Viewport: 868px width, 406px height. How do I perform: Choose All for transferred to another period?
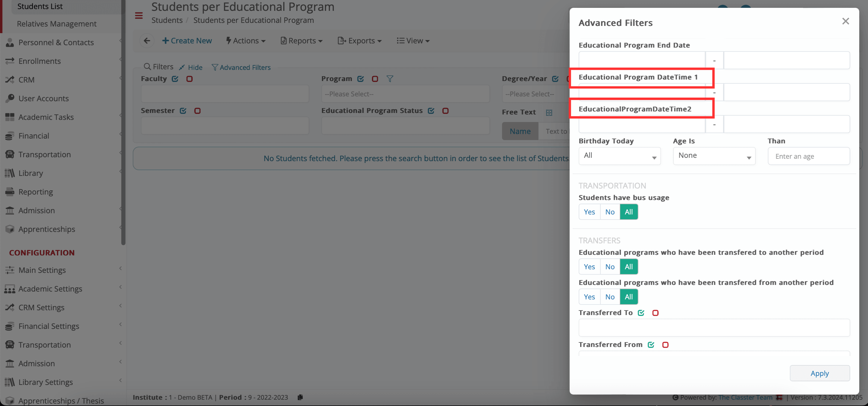629,267
